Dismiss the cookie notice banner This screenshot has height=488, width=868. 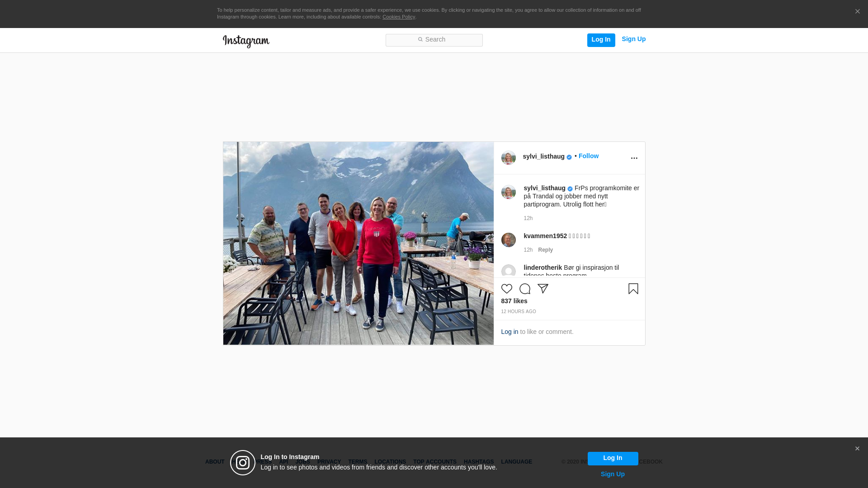click(857, 11)
